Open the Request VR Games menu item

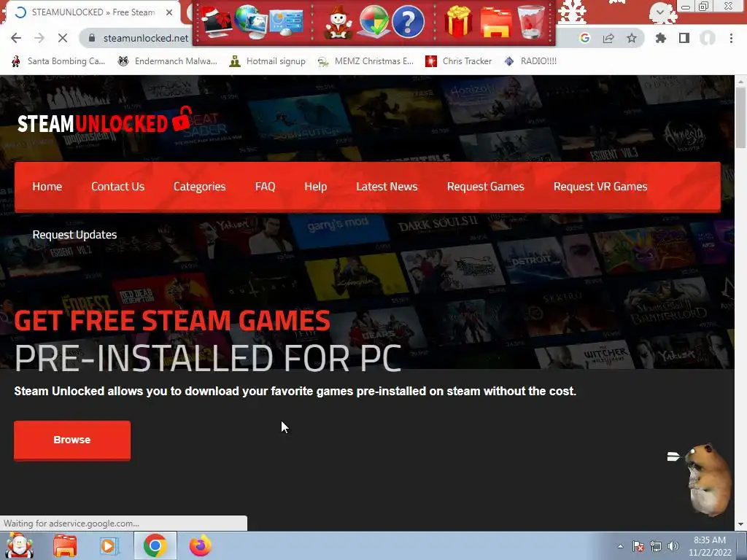pyautogui.click(x=600, y=187)
